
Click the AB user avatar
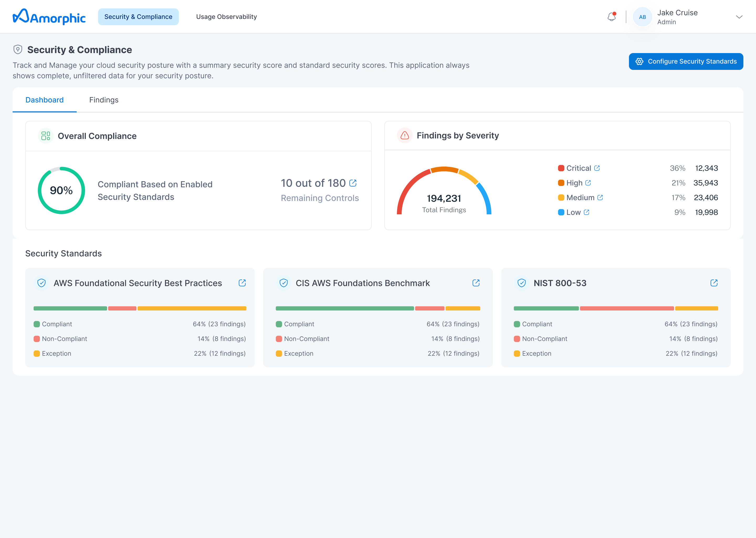[642, 17]
